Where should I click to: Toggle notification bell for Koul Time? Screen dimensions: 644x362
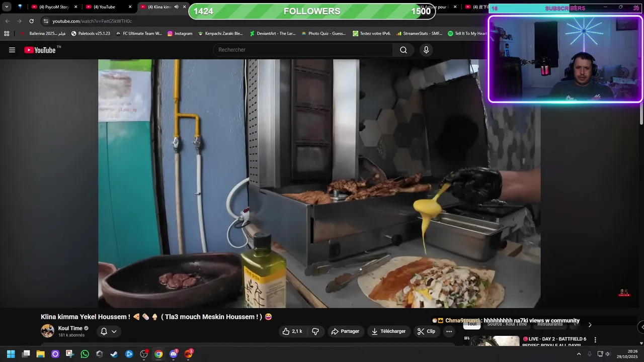click(x=109, y=331)
